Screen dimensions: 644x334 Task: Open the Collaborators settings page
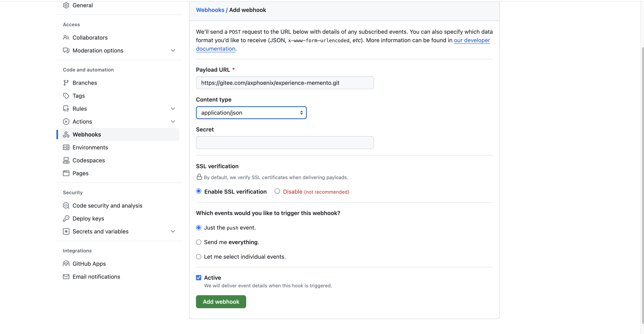pos(90,37)
